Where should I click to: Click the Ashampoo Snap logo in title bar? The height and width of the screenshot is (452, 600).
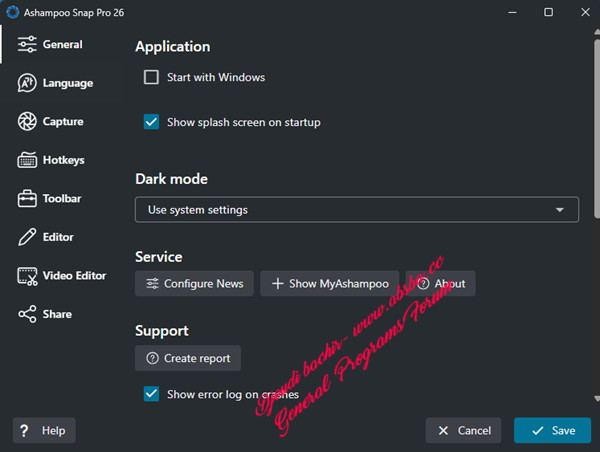pos(13,12)
